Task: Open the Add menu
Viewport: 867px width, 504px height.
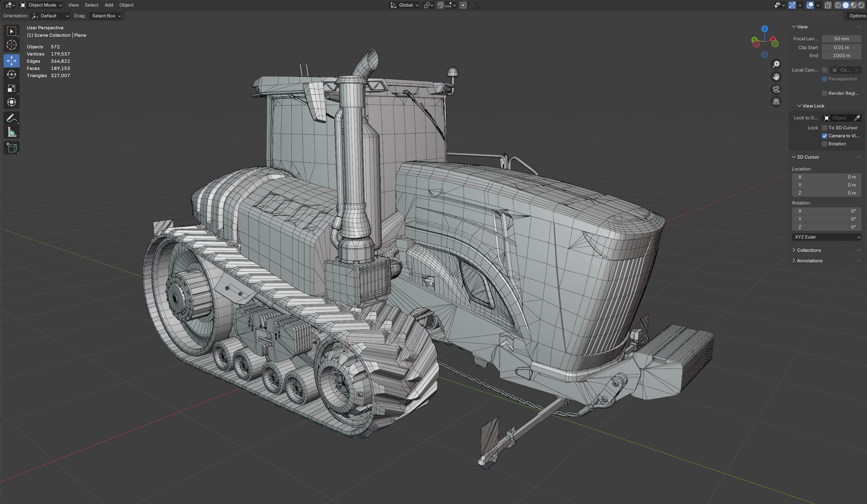Action: click(x=109, y=5)
